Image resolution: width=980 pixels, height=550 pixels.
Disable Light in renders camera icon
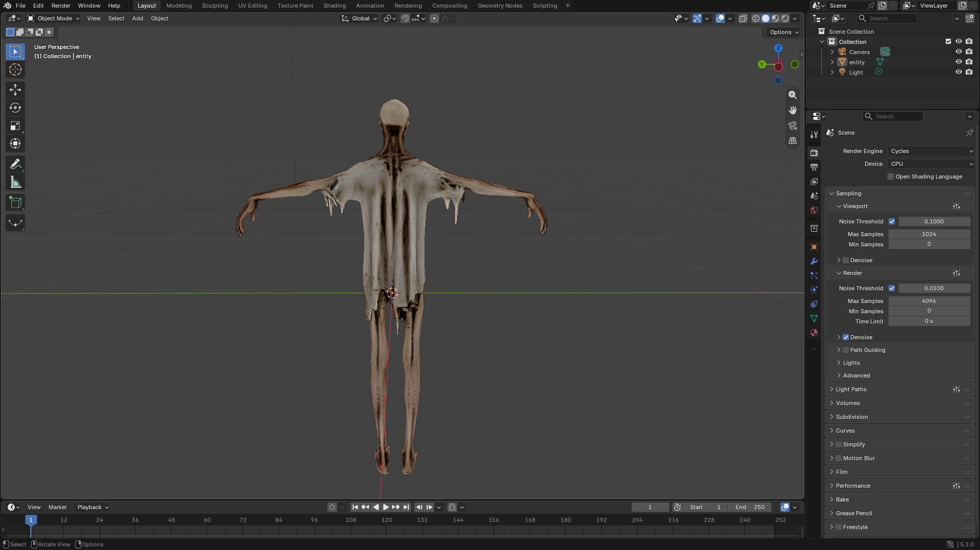click(969, 72)
